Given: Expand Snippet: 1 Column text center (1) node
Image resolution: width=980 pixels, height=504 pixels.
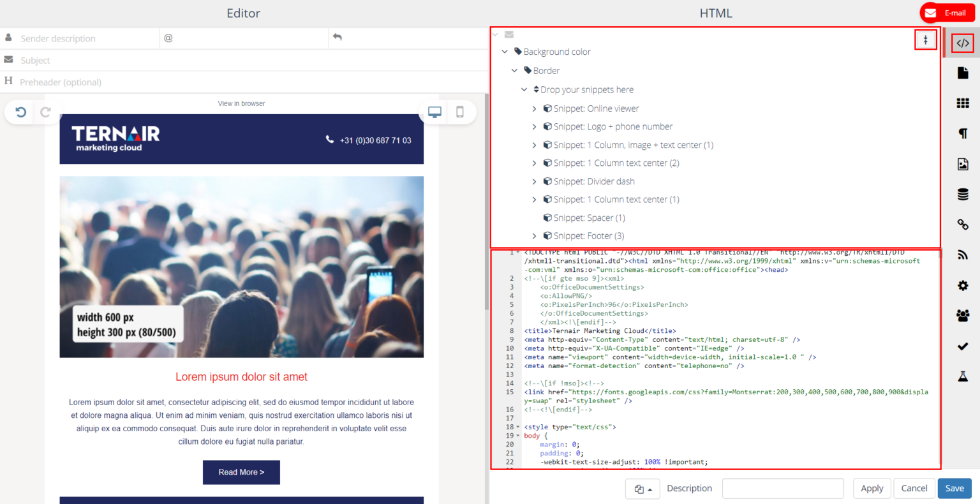Looking at the screenshot, I should 534,200.
